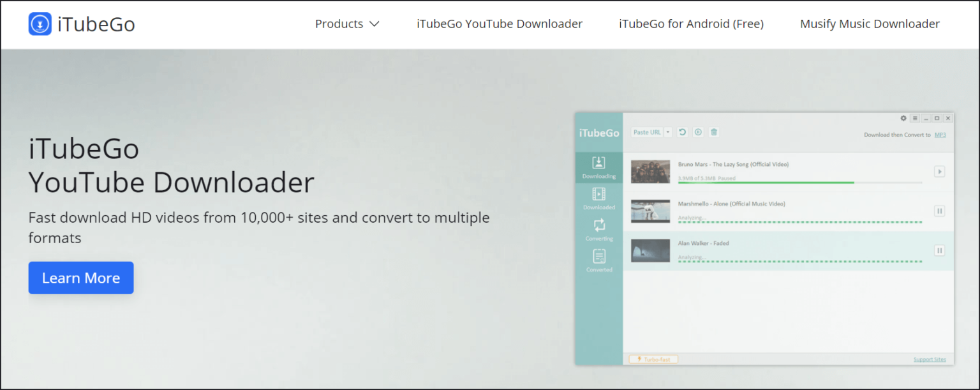Expand the Products dropdown menu
The width and height of the screenshot is (980, 390).
click(347, 24)
